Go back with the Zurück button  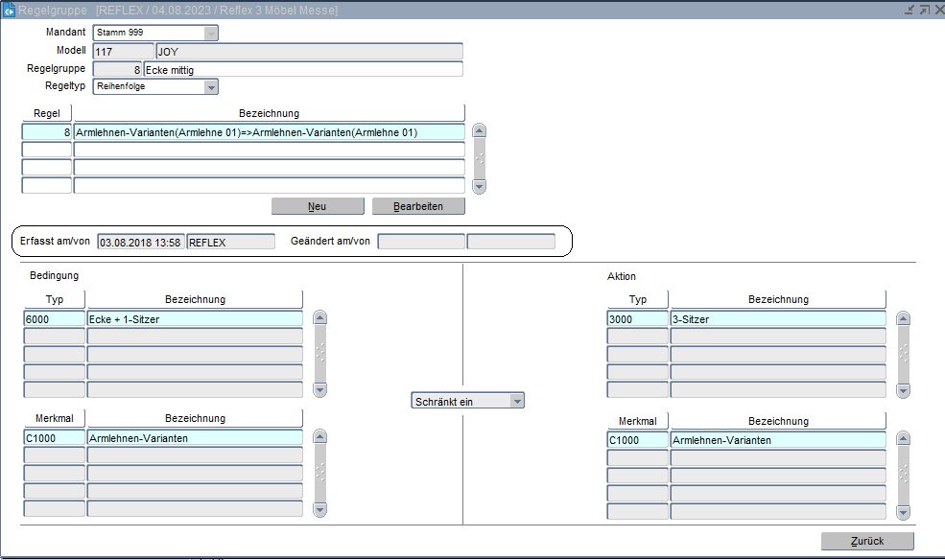[x=867, y=541]
